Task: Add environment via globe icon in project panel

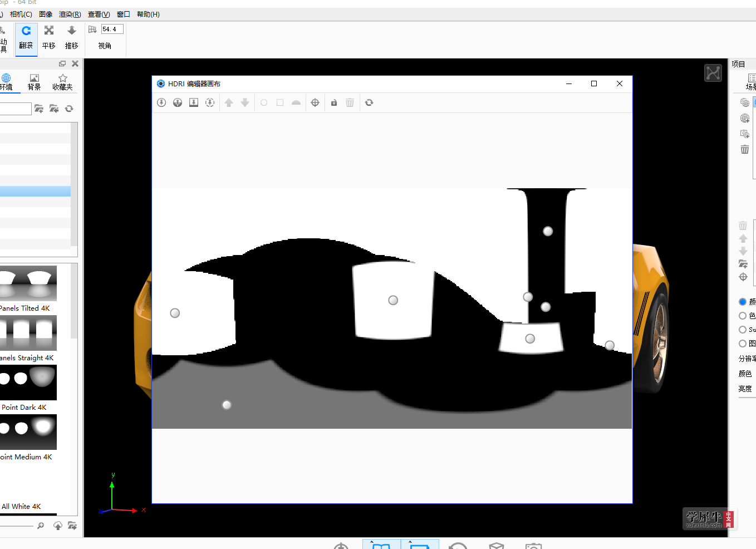Action: [x=745, y=102]
